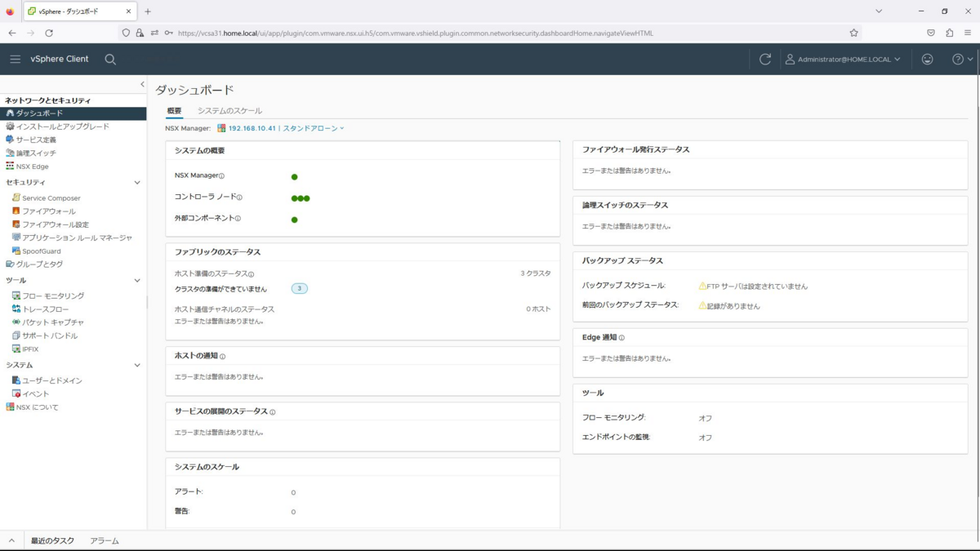Collapse the システム section
The image size is (980, 551).
point(137,365)
